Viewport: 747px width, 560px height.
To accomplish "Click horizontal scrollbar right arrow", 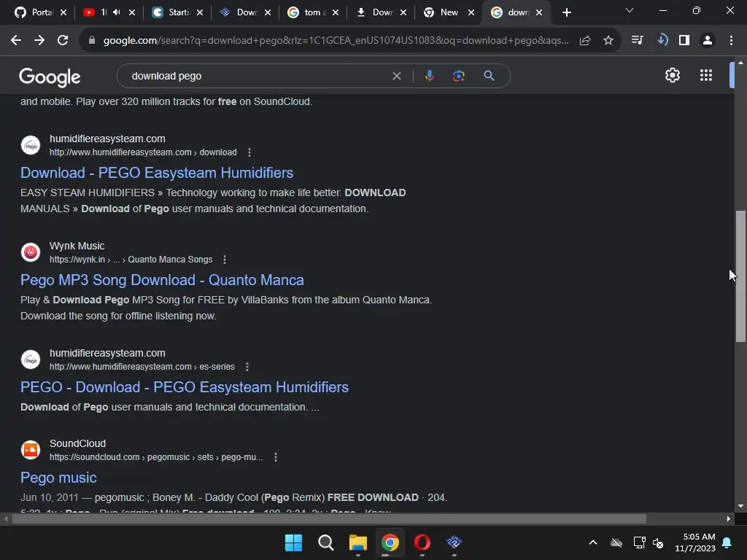I will point(729,519).
